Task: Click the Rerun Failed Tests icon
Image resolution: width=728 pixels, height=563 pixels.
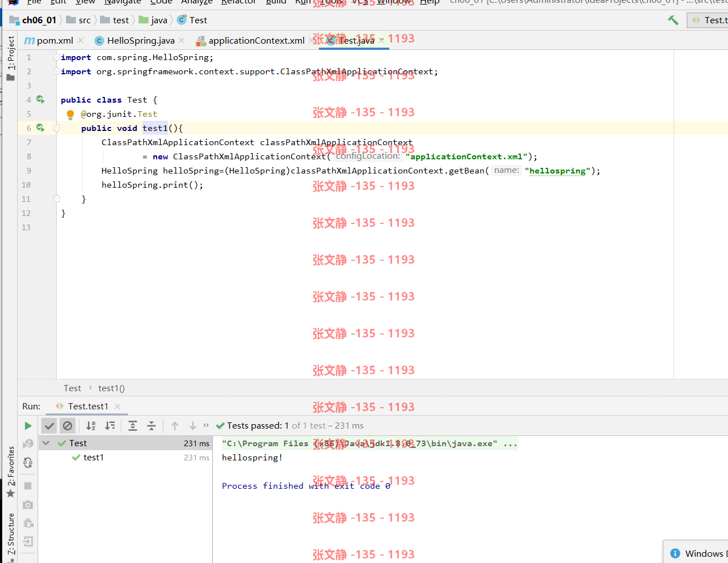Action: click(28, 444)
